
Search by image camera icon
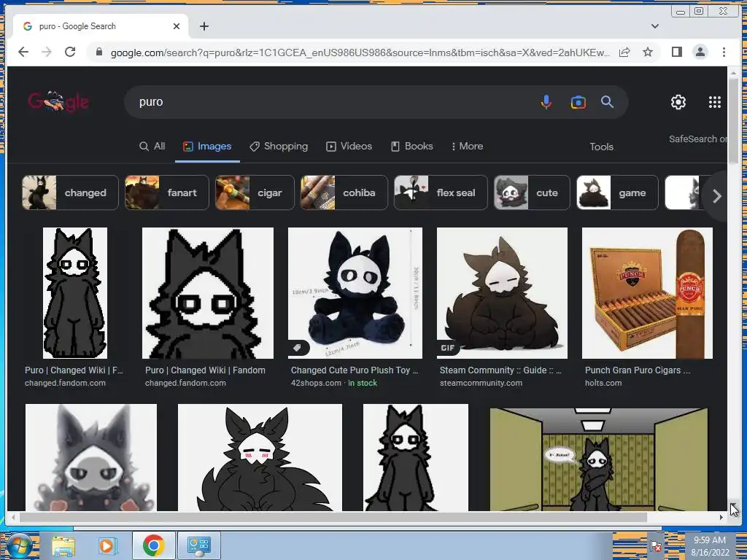tap(578, 102)
